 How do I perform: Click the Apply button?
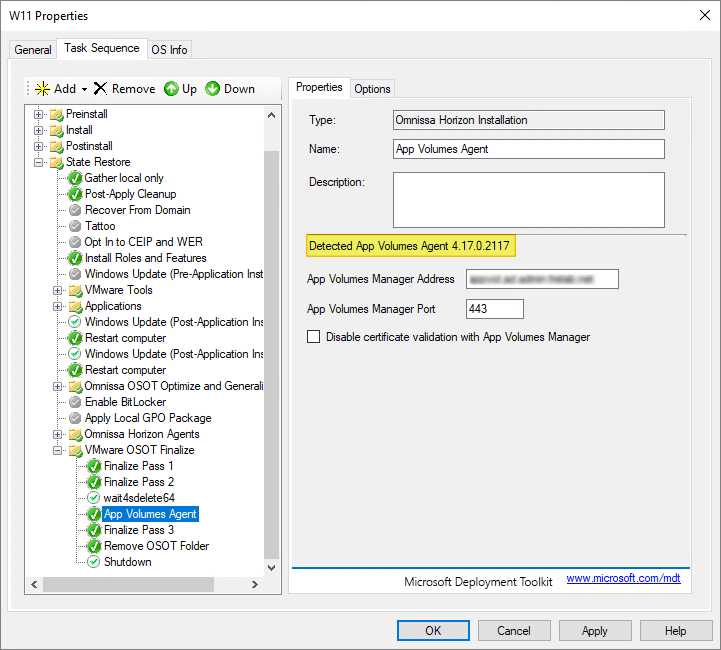595,631
